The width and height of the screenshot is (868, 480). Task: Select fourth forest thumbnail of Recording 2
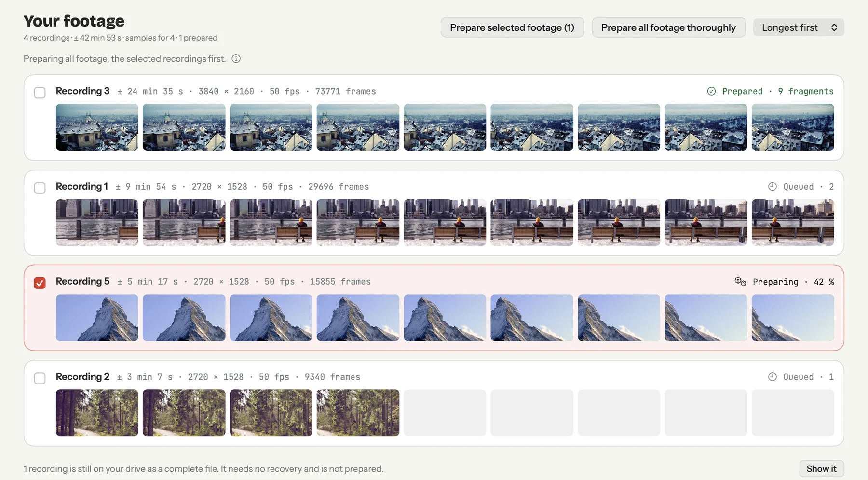[x=358, y=413]
